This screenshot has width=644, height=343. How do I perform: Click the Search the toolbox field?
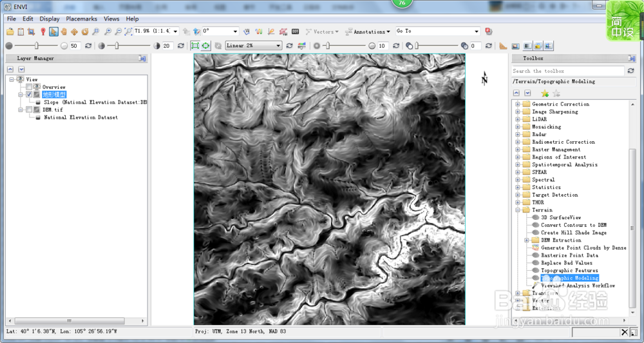point(568,71)
